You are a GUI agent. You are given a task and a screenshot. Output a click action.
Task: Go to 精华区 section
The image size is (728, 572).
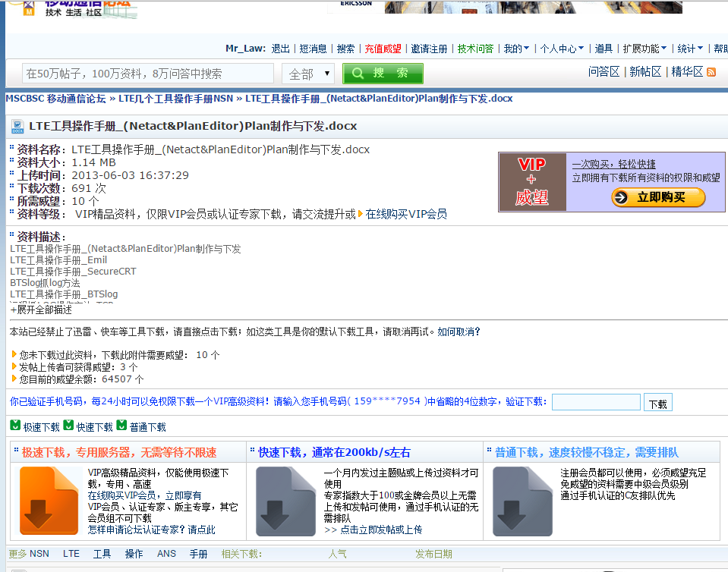pyautogui.click(x=687, y=72)
